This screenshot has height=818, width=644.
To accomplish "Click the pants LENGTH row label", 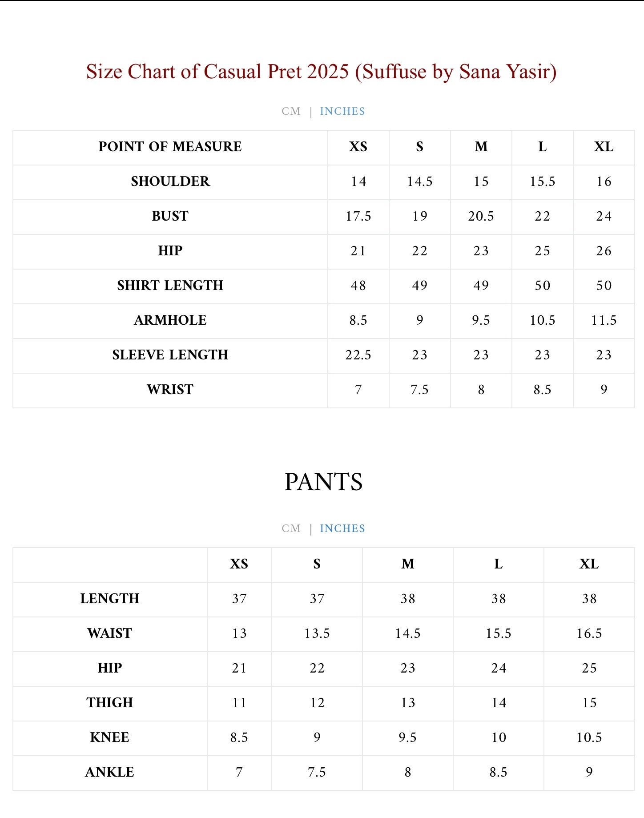I will [109, 599].
